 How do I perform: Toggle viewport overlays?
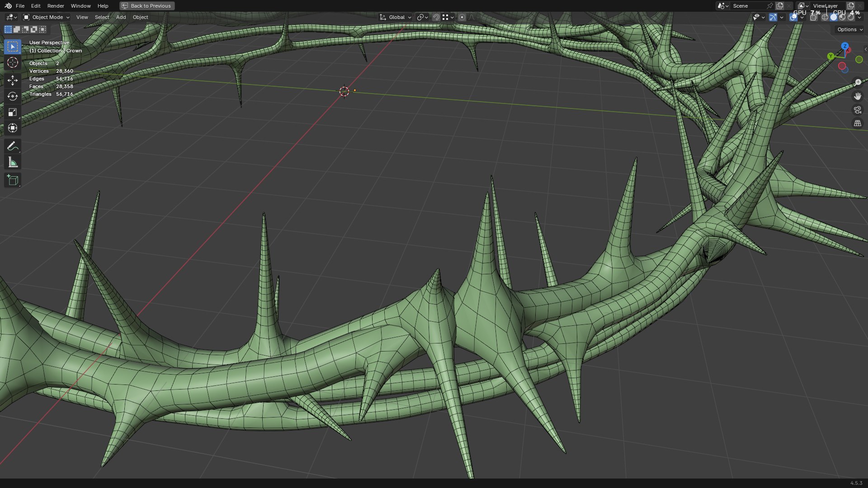pyautogui.click(x=793, y=17)
